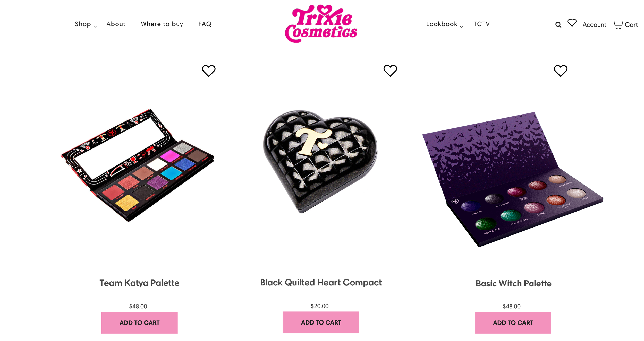
Task: Open the search magnifier icon
Action: coord(558,25)
